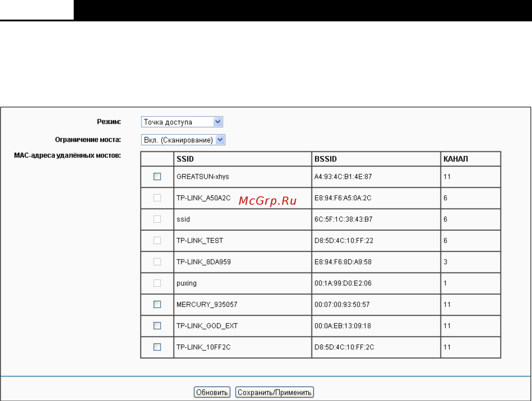Click the Режим label
This screenshot has height=401, width=532.
coord(109,122)
